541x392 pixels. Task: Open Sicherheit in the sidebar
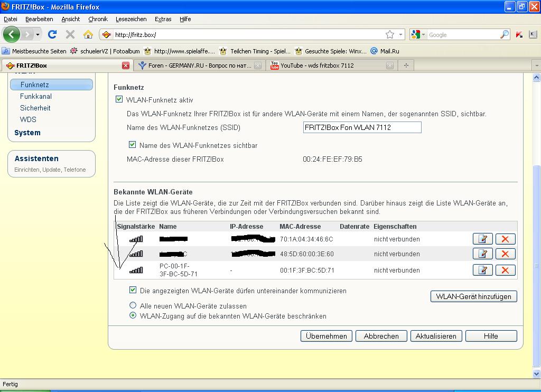point(35,108)
